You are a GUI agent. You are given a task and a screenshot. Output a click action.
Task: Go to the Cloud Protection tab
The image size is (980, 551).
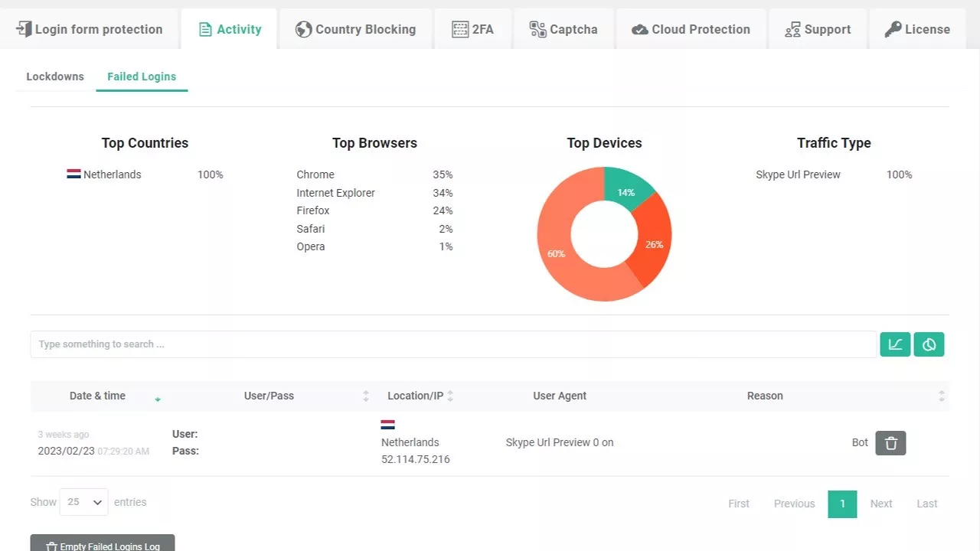(x=691, y=29)
